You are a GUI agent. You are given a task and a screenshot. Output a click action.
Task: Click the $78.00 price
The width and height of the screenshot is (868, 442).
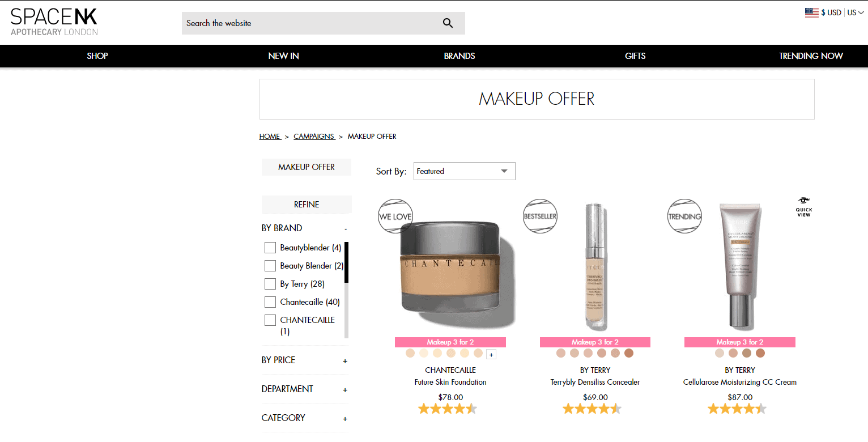[450, 397]
